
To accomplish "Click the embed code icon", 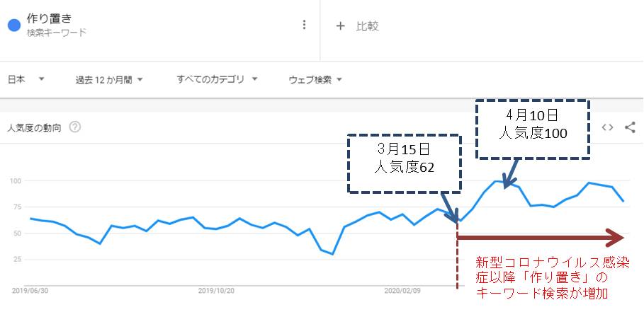I will point(607,127).
